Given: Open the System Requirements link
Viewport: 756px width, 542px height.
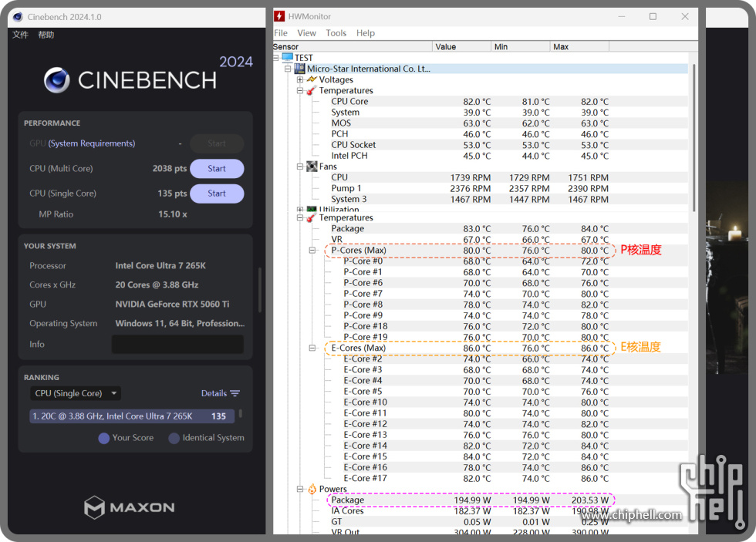Looking at the screenshot, I should pyautogui.click(x=92, y=143).
